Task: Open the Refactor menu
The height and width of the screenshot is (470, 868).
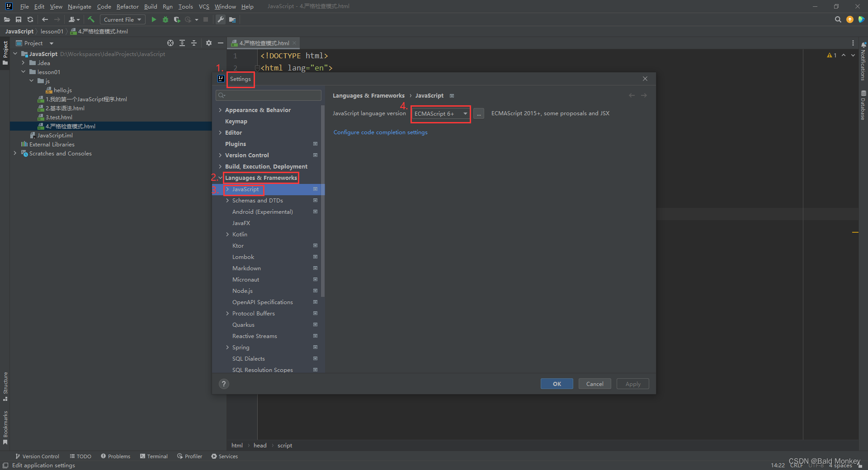Action: coord(127,6)
